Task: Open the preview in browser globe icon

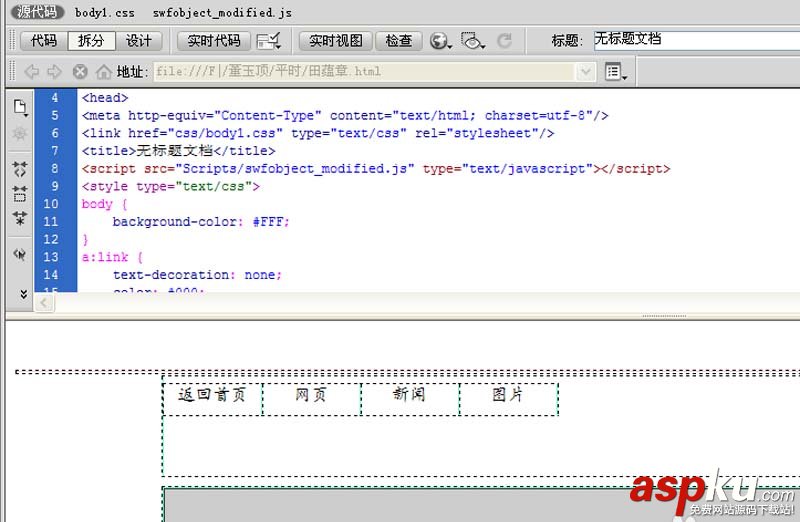Action: coord(440,41)
